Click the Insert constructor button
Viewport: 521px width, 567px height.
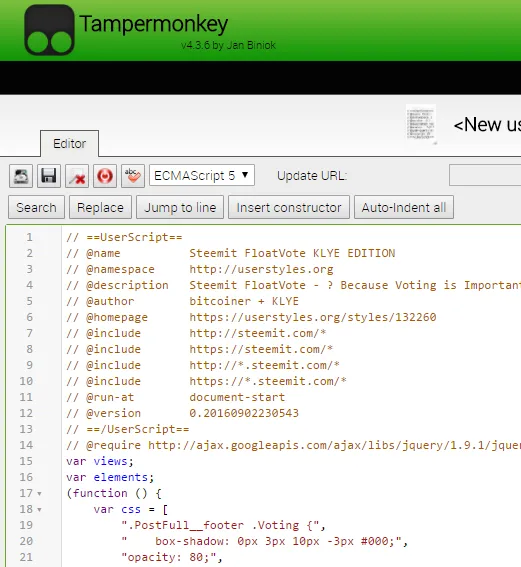pos(289,208)
